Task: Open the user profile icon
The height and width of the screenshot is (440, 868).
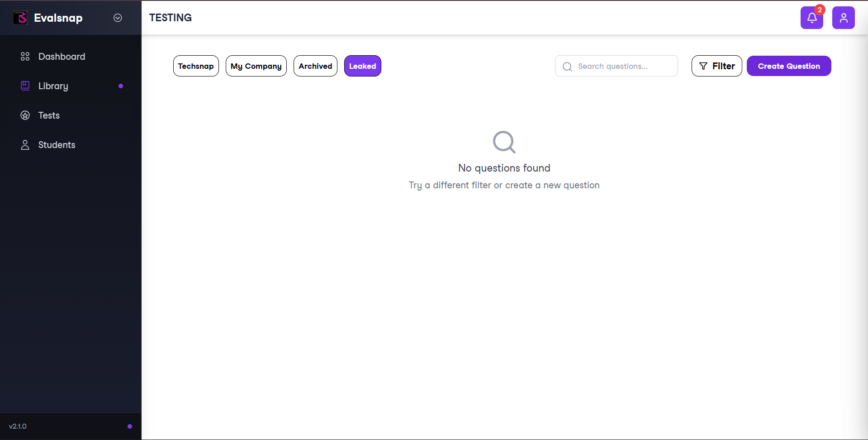Action: coord(843,18)
